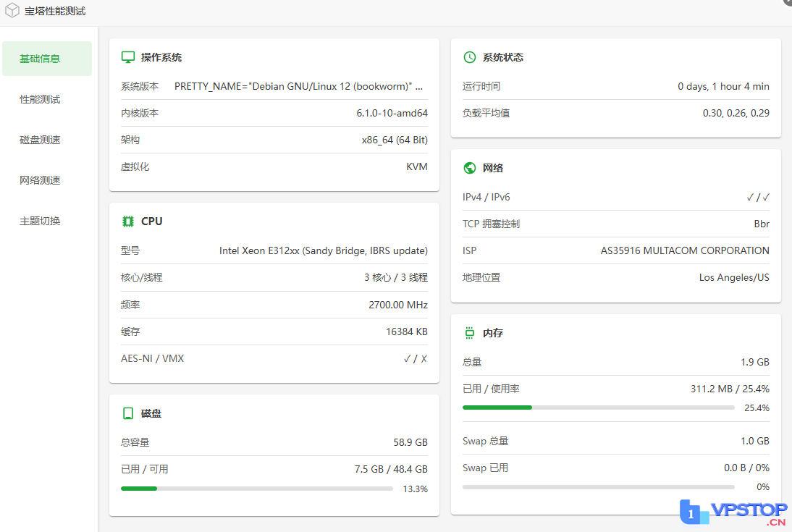Click the globe icon beside 网络
This screenshot has width=792, height=532.
coord(470,168)
